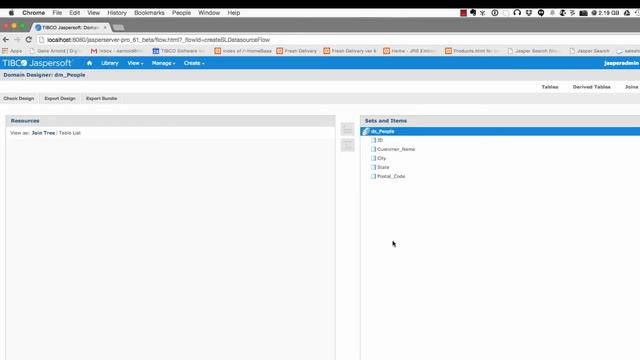Open the Apps bookmark shortcut
The image size is (640, 360).
[x=12, y=51]
